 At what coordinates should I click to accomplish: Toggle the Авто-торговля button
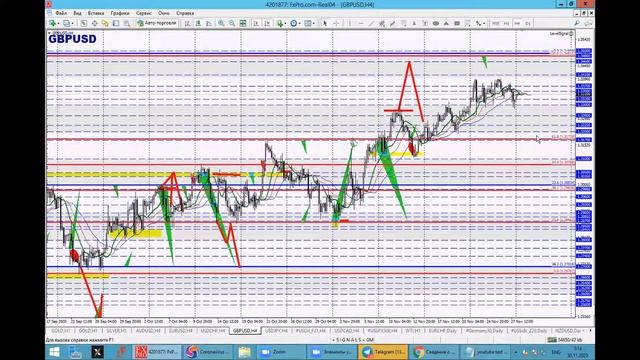click(x=157, y=23)
